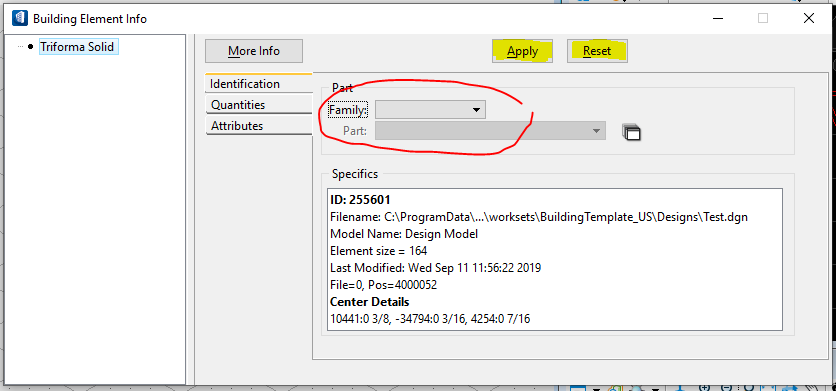Expand the greyed-out Part combo box

(x=490, y=131)
